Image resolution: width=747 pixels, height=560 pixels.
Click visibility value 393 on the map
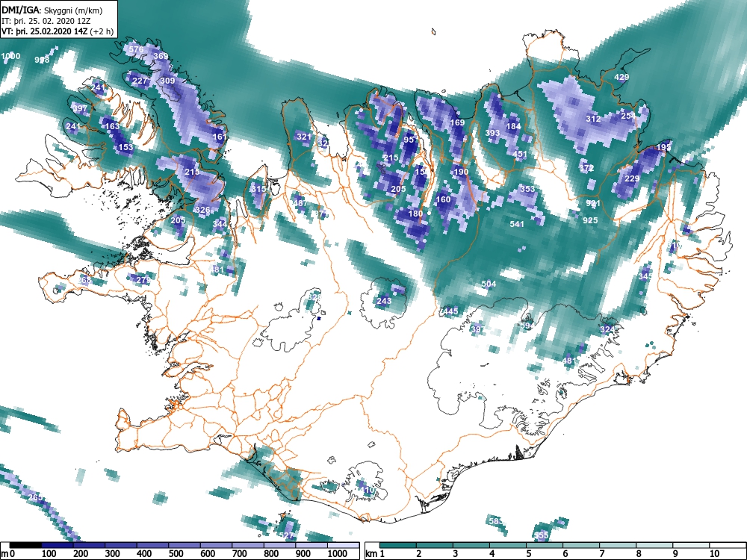tap(492, 133)
